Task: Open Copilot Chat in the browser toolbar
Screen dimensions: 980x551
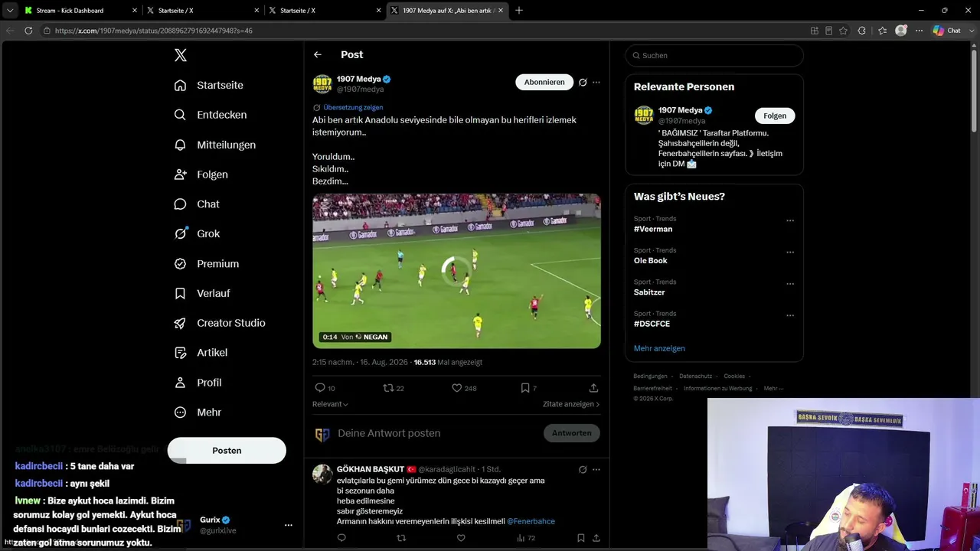Action: [948, 31]
